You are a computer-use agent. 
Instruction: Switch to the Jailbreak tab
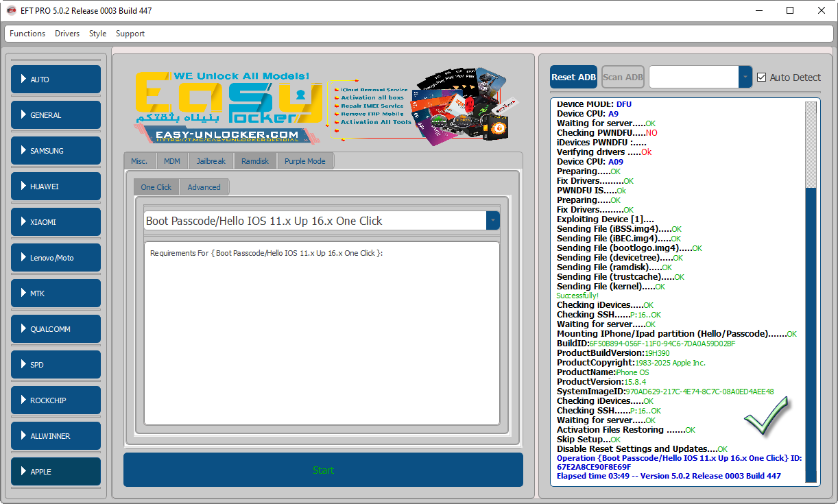click(x=211, y=161)
